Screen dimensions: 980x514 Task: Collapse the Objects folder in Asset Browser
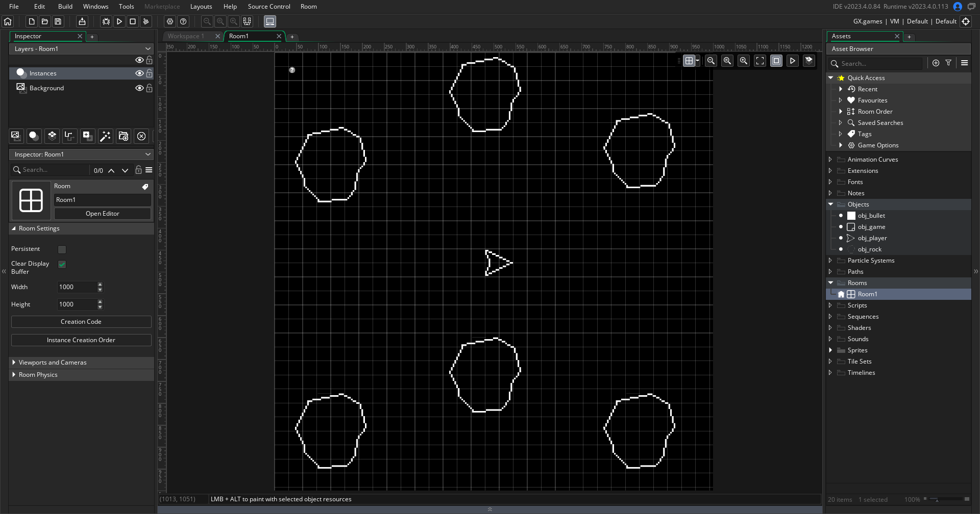831,204
